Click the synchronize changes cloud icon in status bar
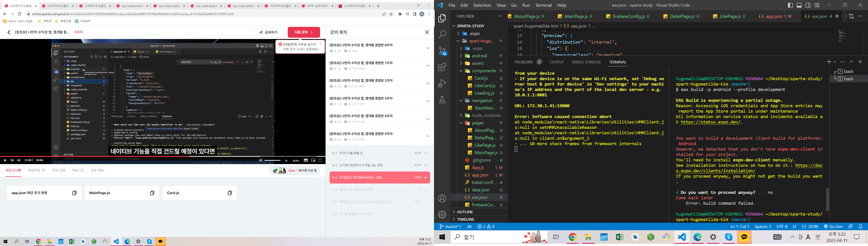This screenshot has width=868, height=246. pos(469,227)
